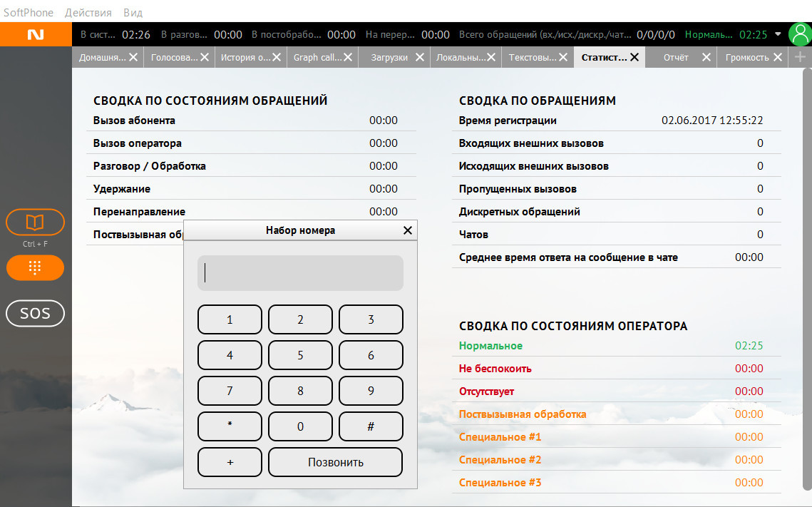Toggle the orange dialpad icon button
Image resolution: width=812 pixels, height=507 pixels.
(x=35, y=268)
